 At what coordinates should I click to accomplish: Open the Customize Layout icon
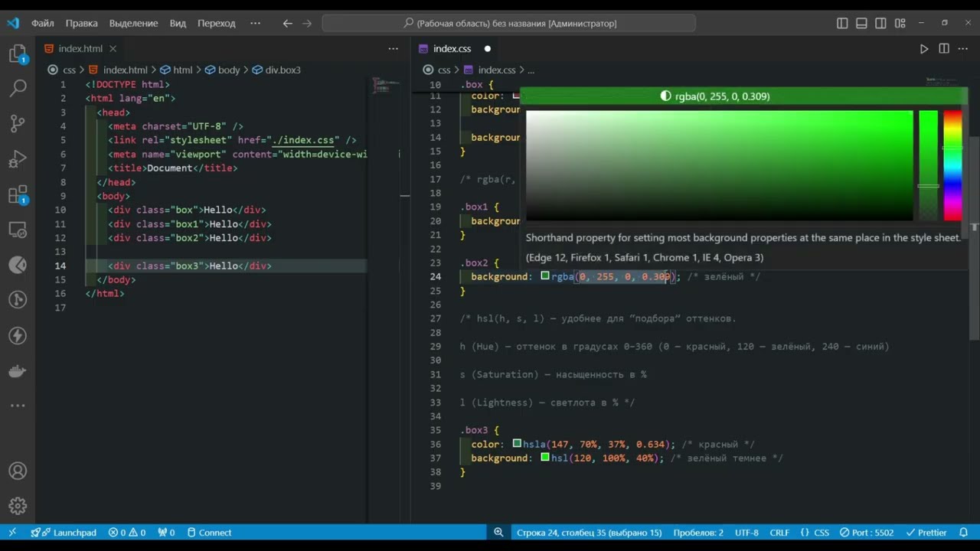[x=900, y=24]
